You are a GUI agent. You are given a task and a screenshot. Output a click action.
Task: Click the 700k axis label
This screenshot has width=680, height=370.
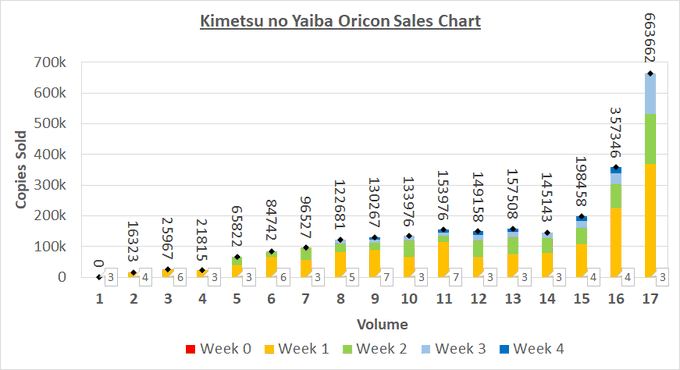point(50,62)
